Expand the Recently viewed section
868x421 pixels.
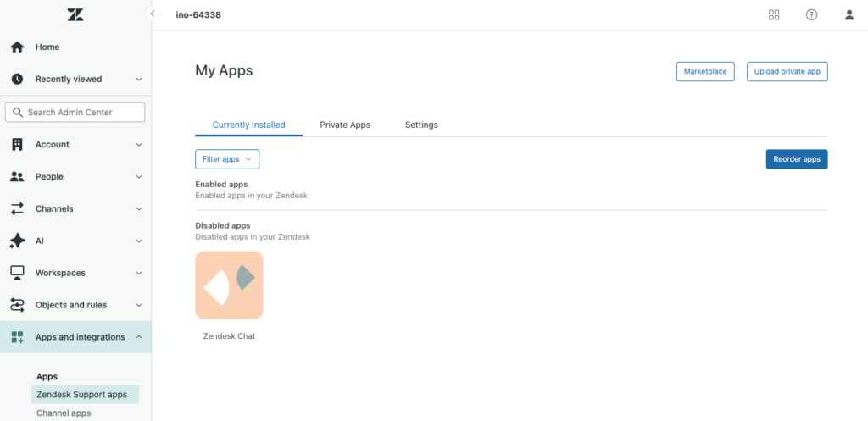point(139,80)
